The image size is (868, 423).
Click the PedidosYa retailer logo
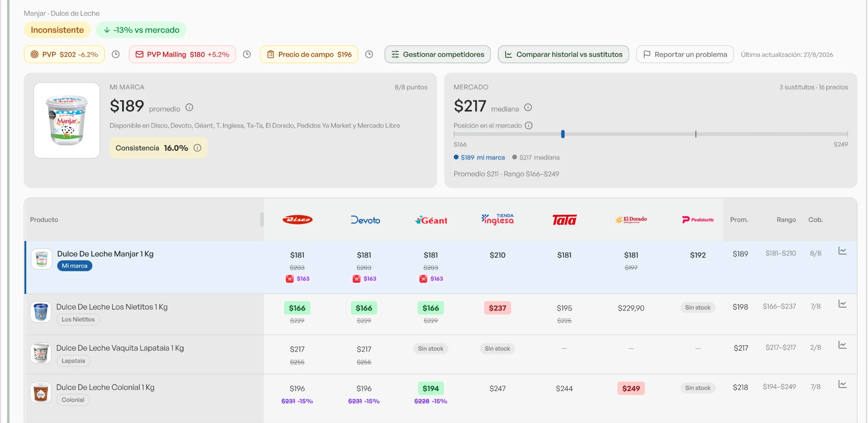(698, 220)
